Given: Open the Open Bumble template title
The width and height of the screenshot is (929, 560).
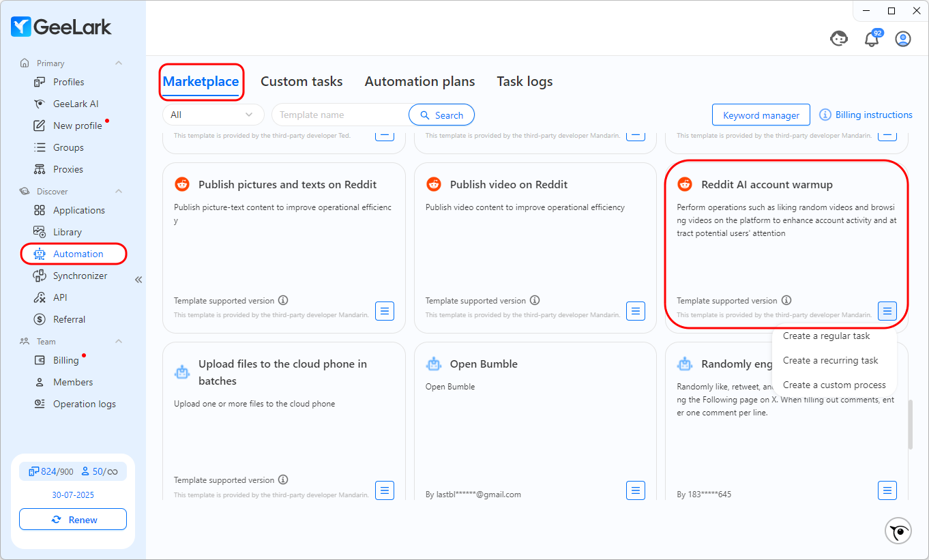Looking at the screenshot, I should pos(484,364).
